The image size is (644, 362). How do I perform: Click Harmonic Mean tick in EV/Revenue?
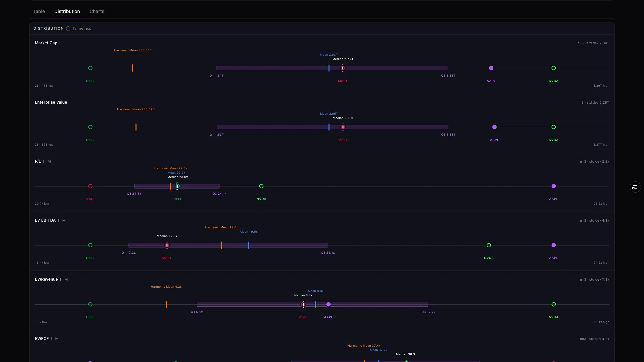pyautogui.click(x=166, y=305)
